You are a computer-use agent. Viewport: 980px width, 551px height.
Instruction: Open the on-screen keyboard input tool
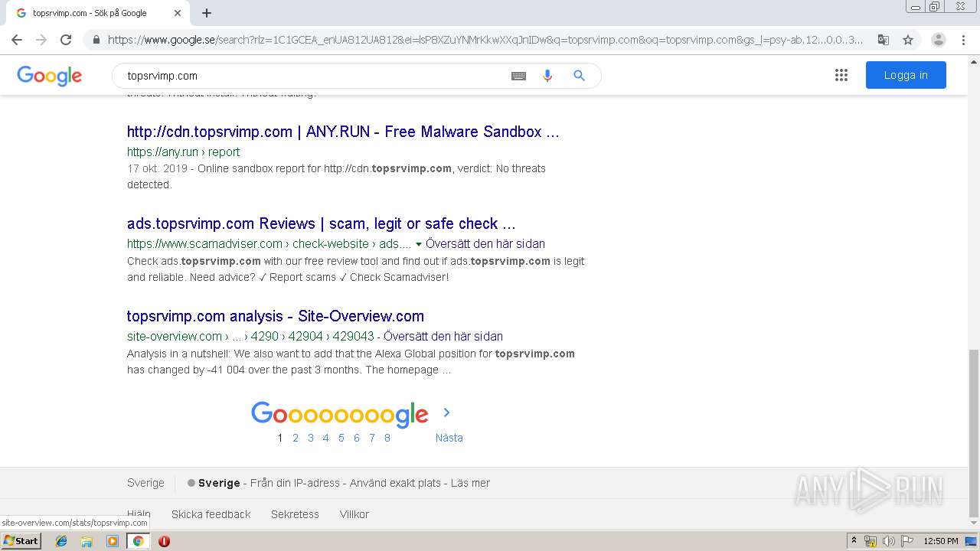click(x=518, y=76)
